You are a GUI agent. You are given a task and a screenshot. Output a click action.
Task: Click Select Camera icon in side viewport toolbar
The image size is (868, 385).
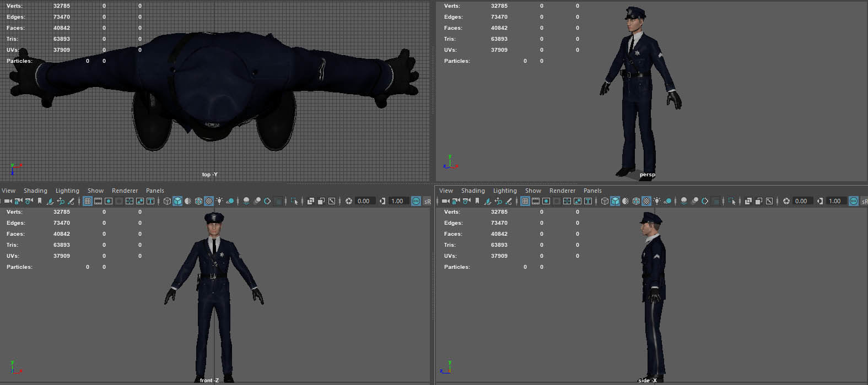click(x=445, y=201)
